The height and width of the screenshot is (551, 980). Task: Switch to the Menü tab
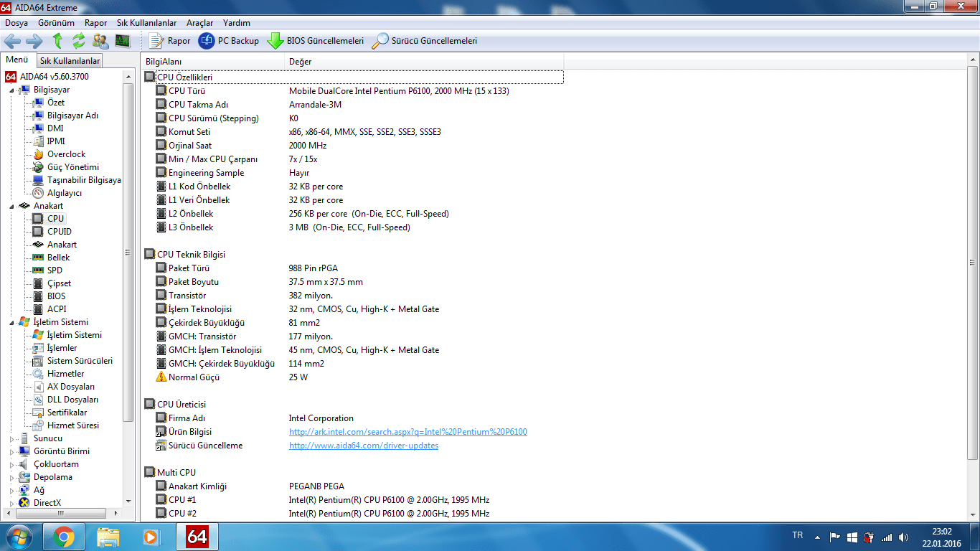pyautogui.click(x=17, y=60)
